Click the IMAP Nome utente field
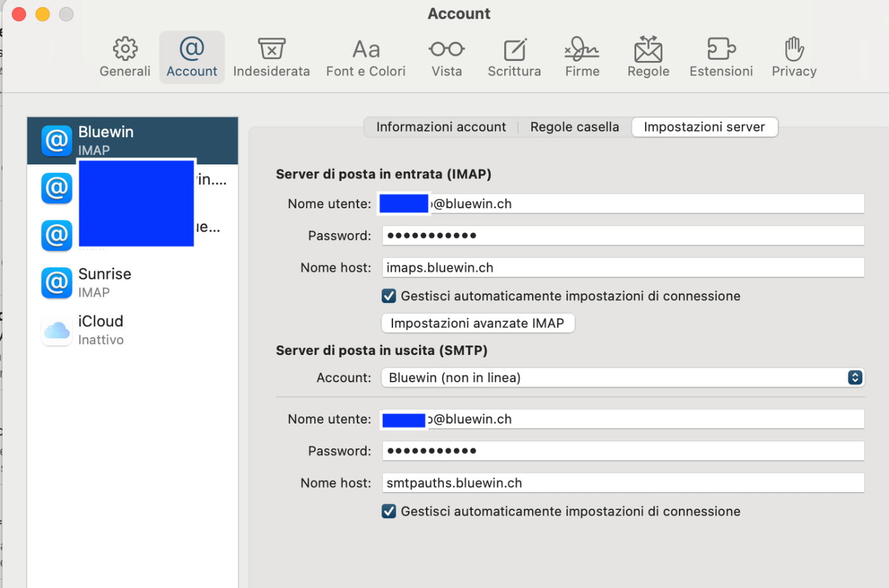This screenshot has width=889, height=588. pyautogui.click(x=623, y=204)
